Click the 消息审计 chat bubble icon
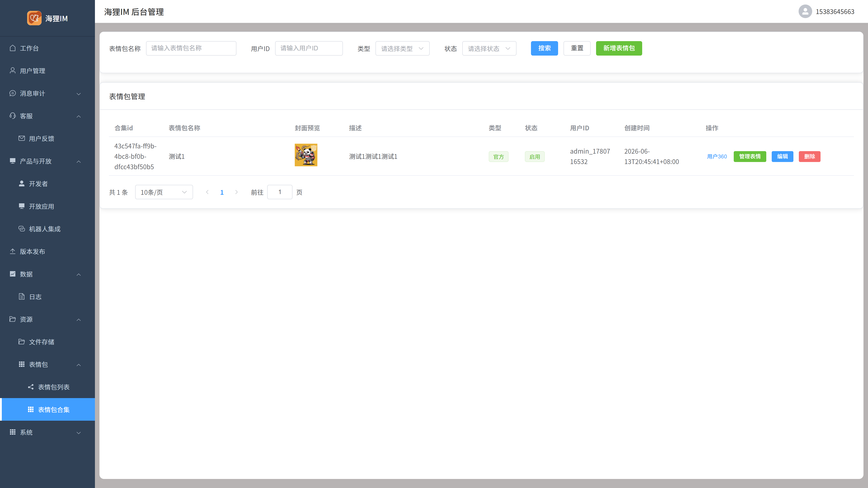The image size is (868, 488). pos(12,93)
